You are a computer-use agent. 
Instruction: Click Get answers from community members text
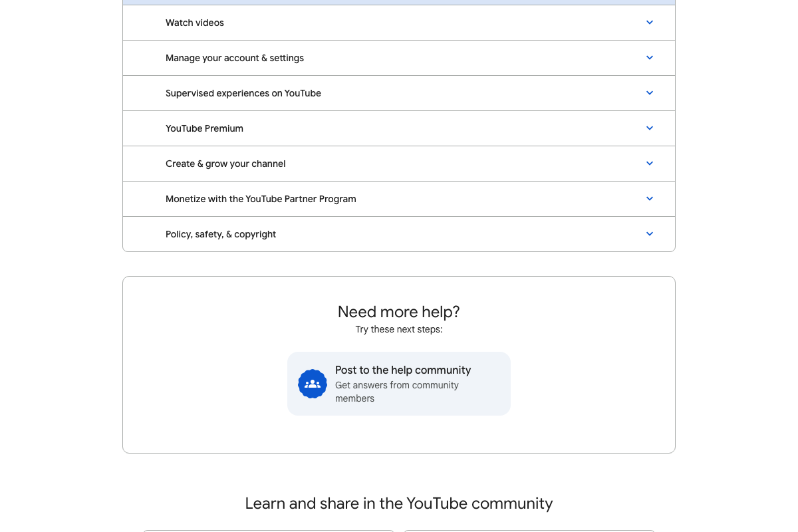397,392
